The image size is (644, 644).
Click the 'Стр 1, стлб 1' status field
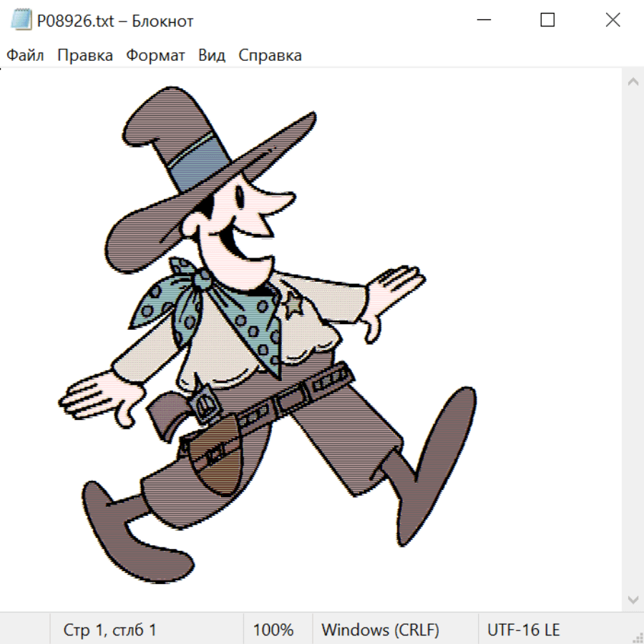click(x=110, y=630)
